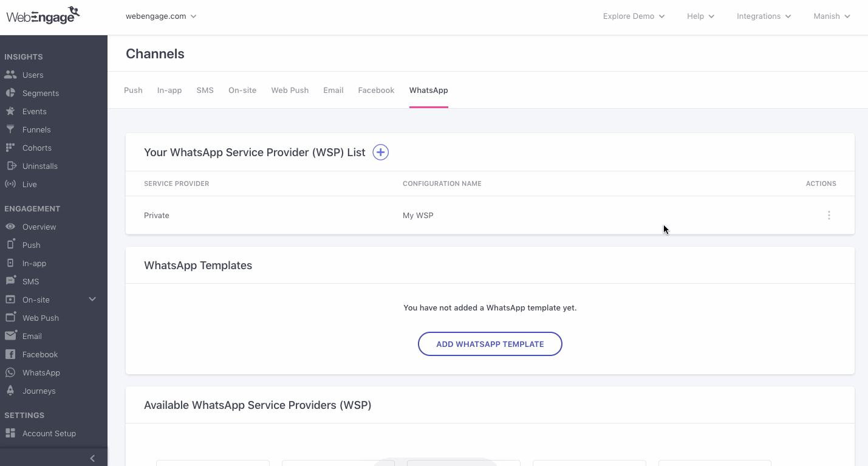Image resolution: width=868 pixels, height=466 pixels.
Task: Open actions menu for My WSP row
Action: 829,215
